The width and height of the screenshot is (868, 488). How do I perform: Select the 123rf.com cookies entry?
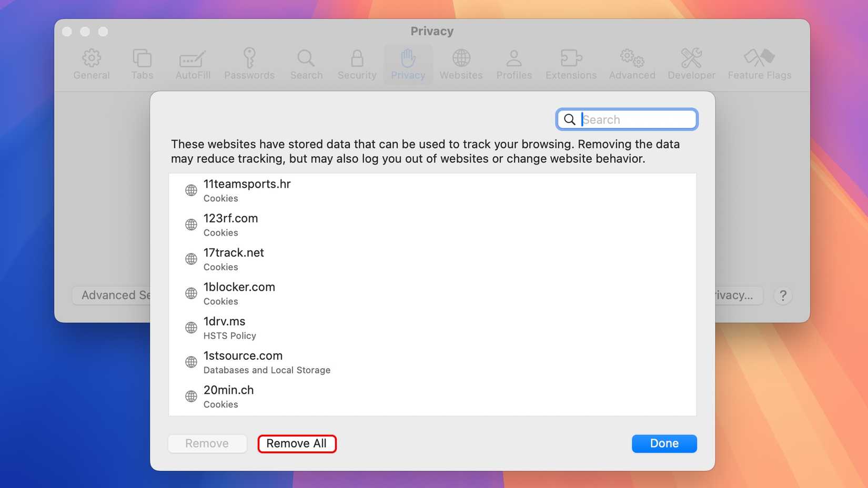231,224
